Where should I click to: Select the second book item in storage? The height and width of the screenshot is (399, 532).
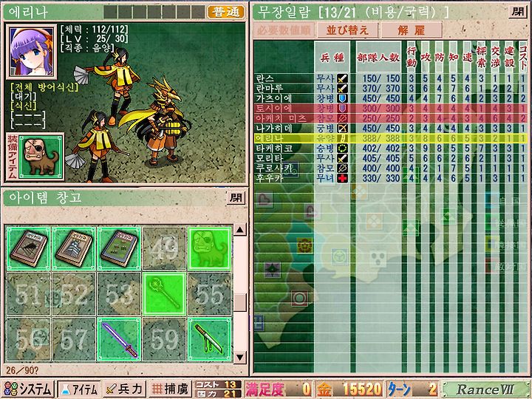coord(74,249)
